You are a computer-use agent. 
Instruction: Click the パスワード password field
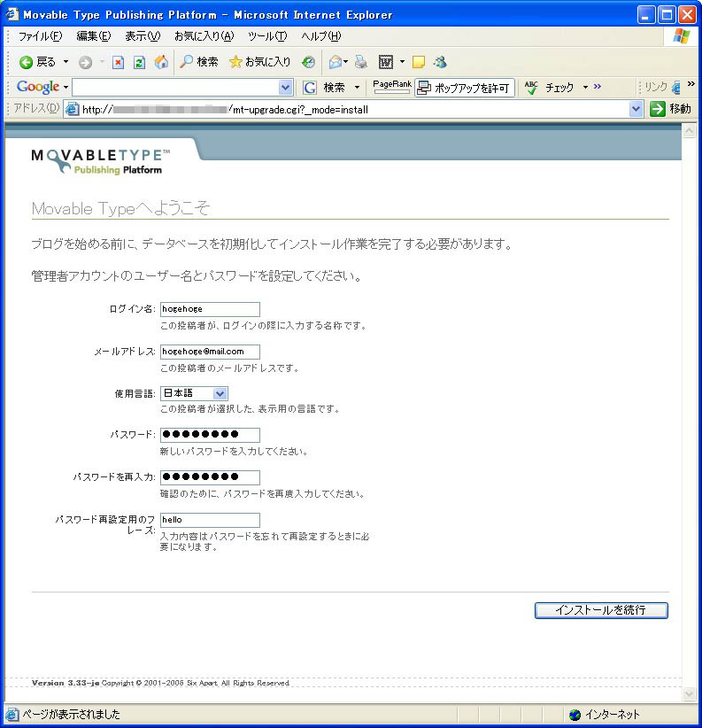(210, 435)
